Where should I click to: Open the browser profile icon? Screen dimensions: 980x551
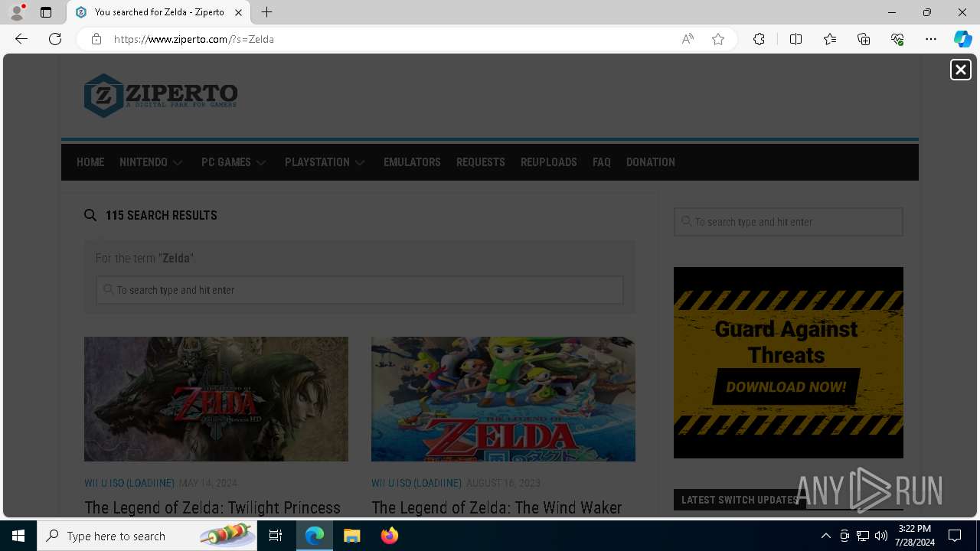(x=17, y=12)
